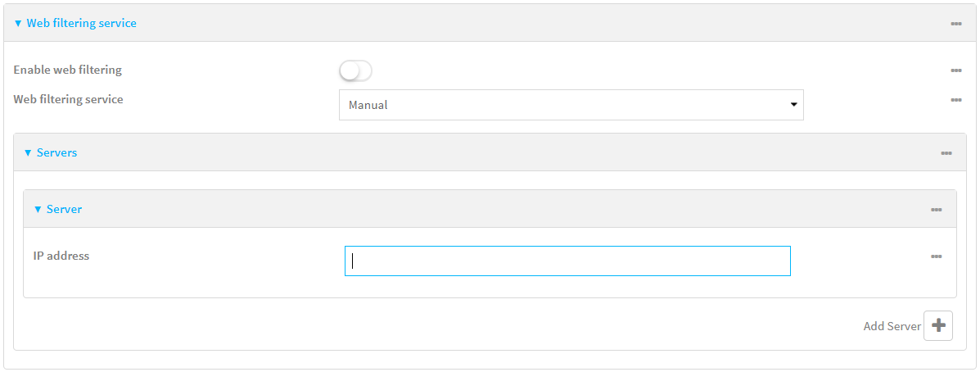Open the Servers section ellipsis menu

click(946, 153)
